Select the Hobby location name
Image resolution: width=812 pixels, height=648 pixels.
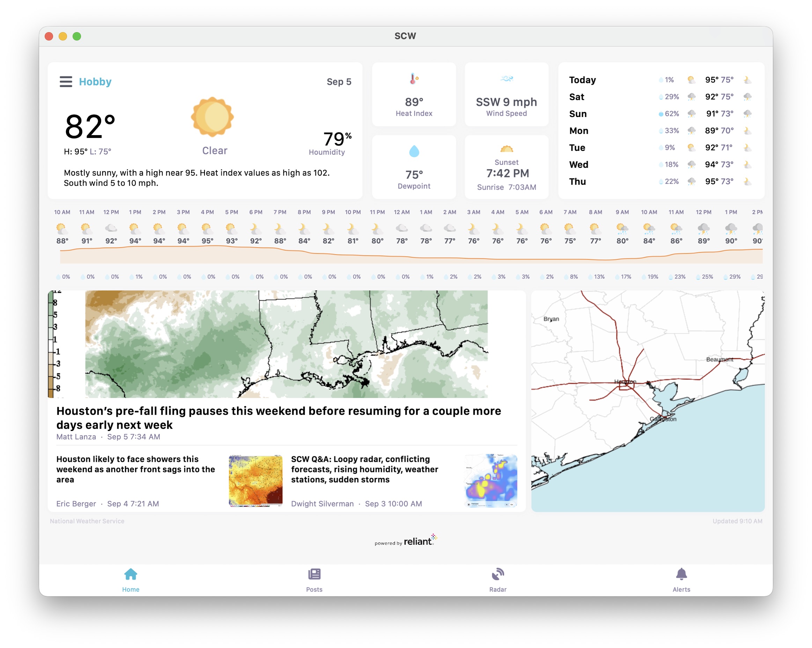click(95, 81)
